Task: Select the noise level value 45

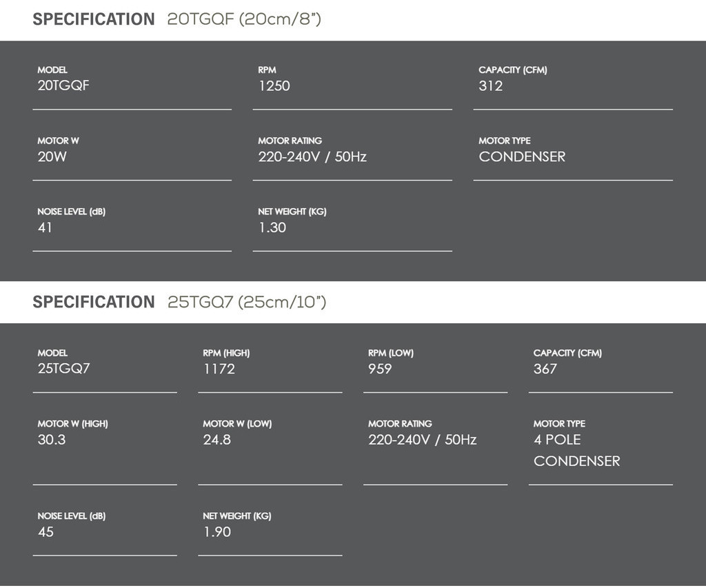Action: coord(46,532)
